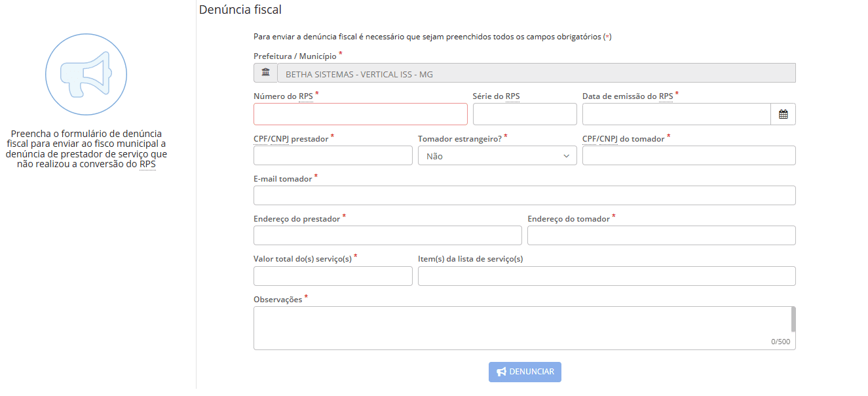This screenshot has width=868, height=396.
Task: Click the Observações textarea scrollbar
Action: coord(793,320)
